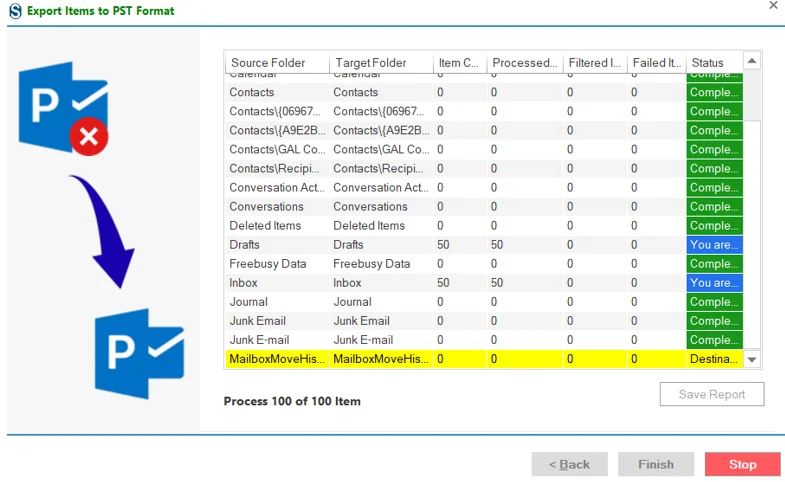The width and height of the screenshot is (785, 482).
Task: Select Drafts source folder cell
Action: coord(277,244)
